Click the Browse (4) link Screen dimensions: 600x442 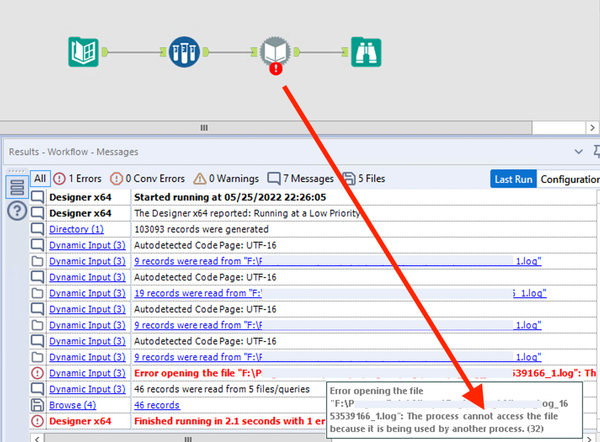coord(72,405)
